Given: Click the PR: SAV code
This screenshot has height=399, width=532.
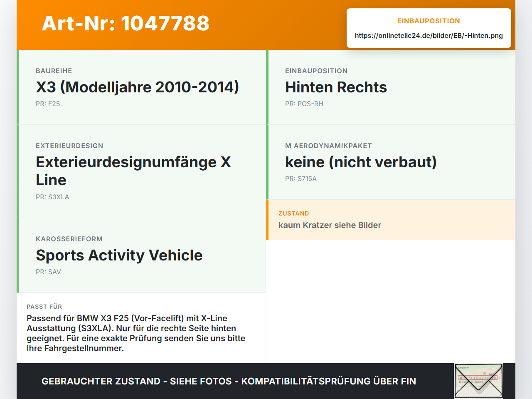Looking at the screenshot, I should pyautogui.click(x=48, y=272).
